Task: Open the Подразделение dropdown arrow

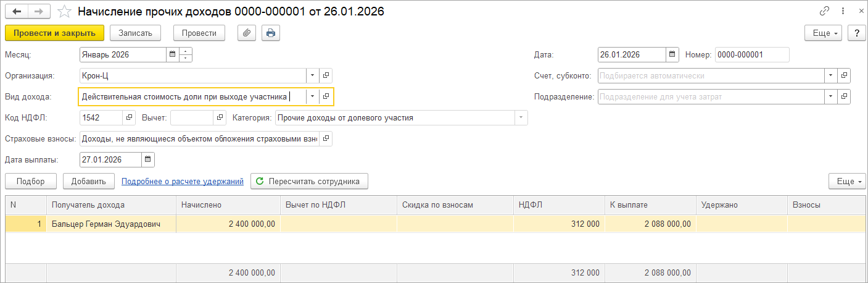Action: point(831,96)
